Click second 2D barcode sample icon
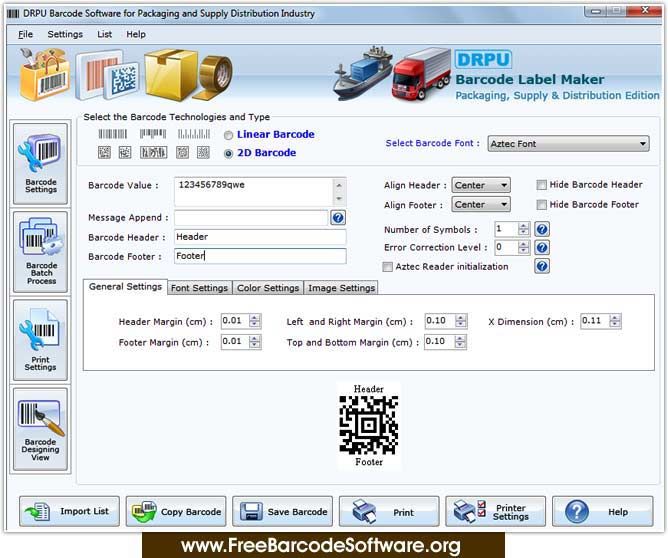The width and height of the screenshot is (668, 558). (x=125, y=152)
